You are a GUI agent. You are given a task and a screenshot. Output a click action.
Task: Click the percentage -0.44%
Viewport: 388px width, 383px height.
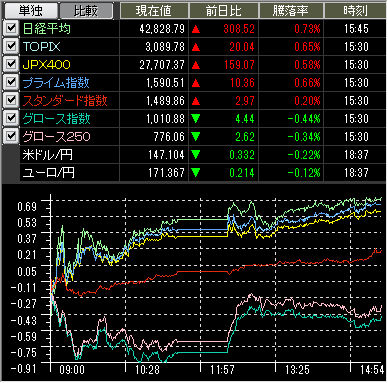304,119
